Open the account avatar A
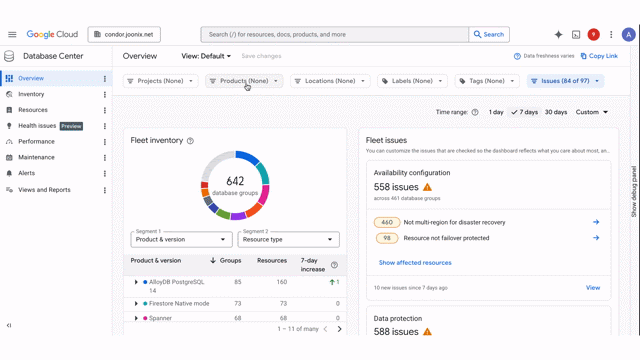This screenshot has height=360, width=640. 629,35
